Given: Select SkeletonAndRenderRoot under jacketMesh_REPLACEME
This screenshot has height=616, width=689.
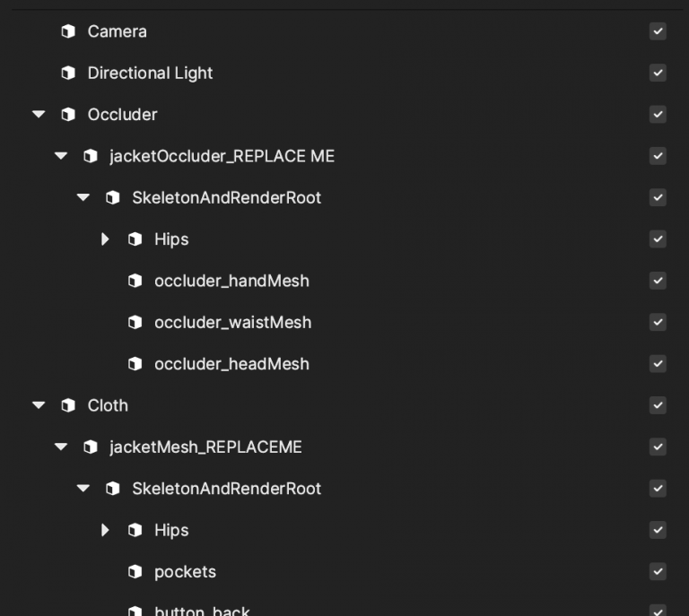Looking at the screenshot, I should pos(226,489).
